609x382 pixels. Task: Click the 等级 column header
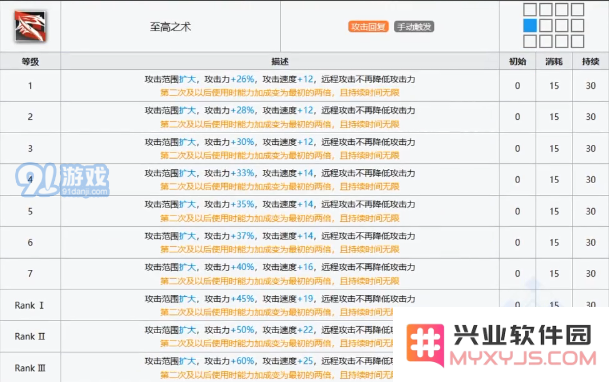coord(30,61)
